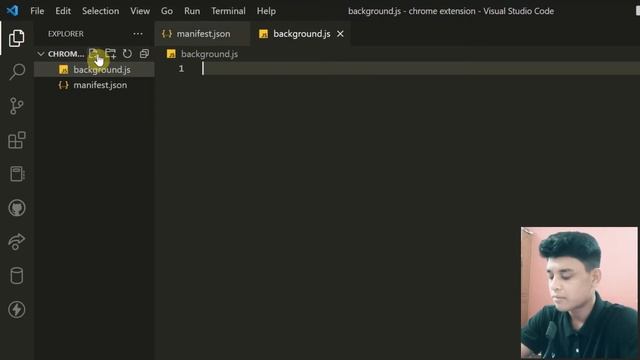Viewport: 640px width, 360px height.
Task: Close the background.js tab
Action: (x=340, y=34)
